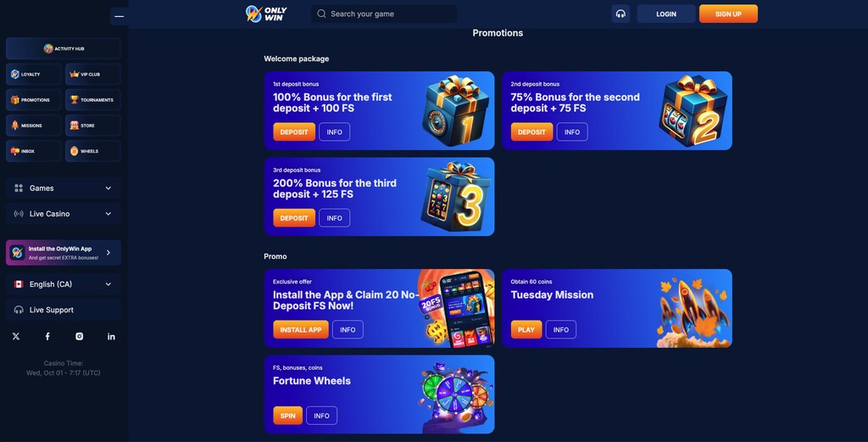Open the Tournaments section
The image size is (868, 442).
click(x=92, y=100)
